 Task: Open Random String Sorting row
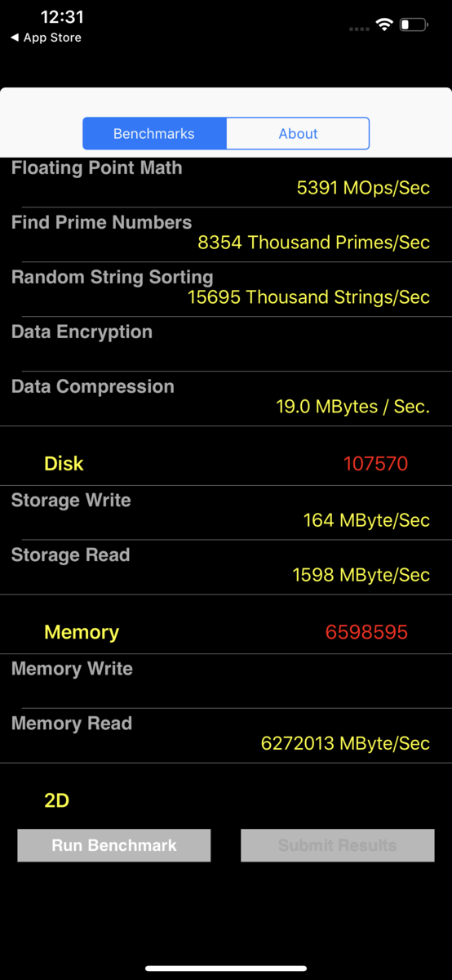226,289
